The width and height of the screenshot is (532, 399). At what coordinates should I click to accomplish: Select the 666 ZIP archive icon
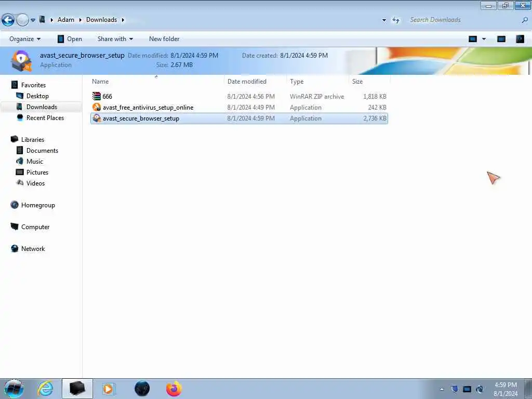pos(97,96)
